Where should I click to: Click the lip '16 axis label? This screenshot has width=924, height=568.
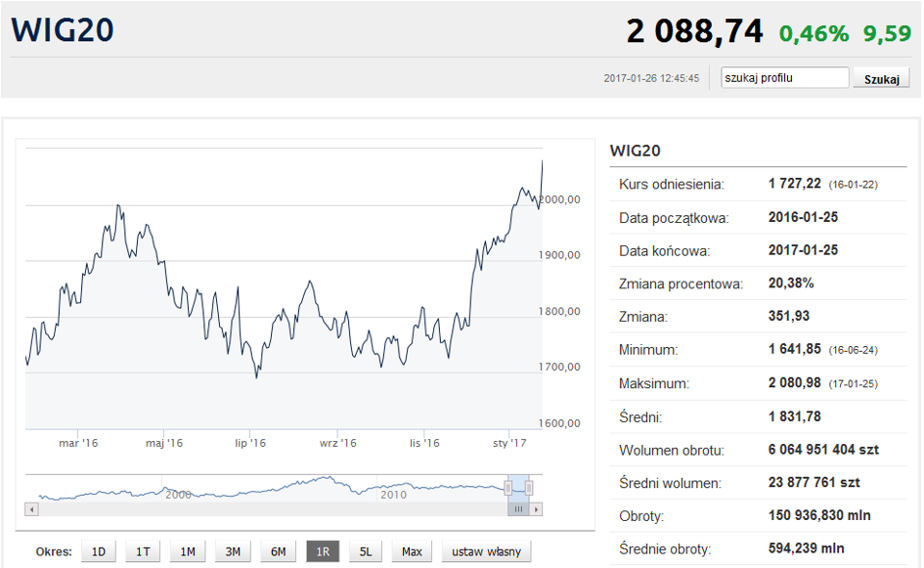coord(250,443)
